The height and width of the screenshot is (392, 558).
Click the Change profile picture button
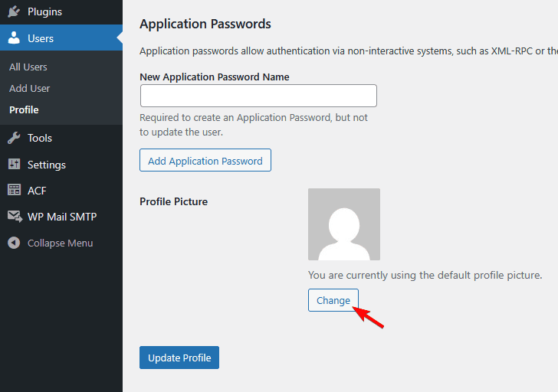[333, 300]
